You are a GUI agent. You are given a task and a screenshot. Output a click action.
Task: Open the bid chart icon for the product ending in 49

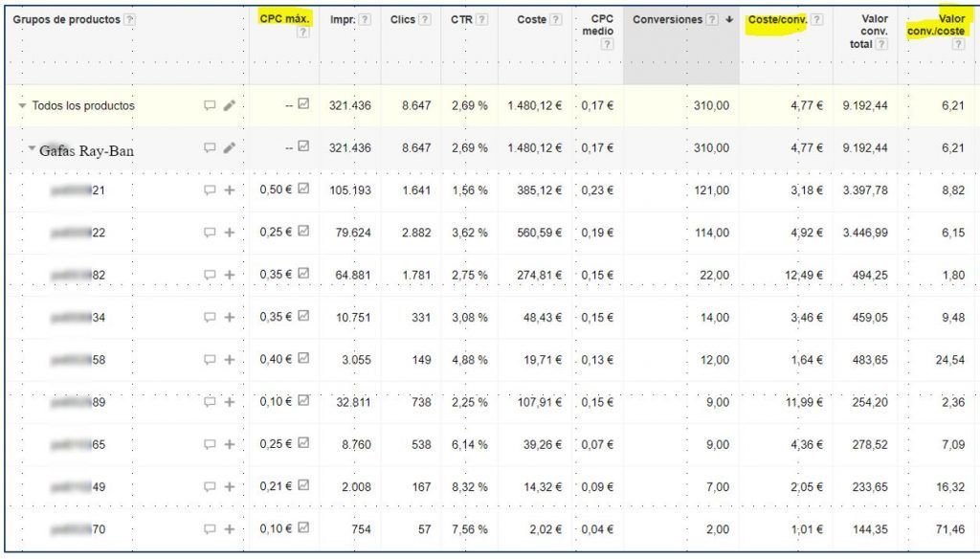(303, 485)
